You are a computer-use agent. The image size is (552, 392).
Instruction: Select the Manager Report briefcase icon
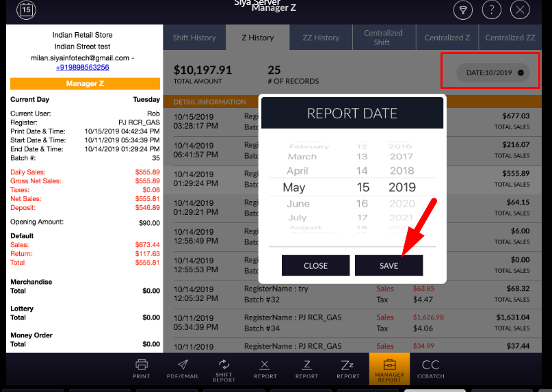pos(389,368)
